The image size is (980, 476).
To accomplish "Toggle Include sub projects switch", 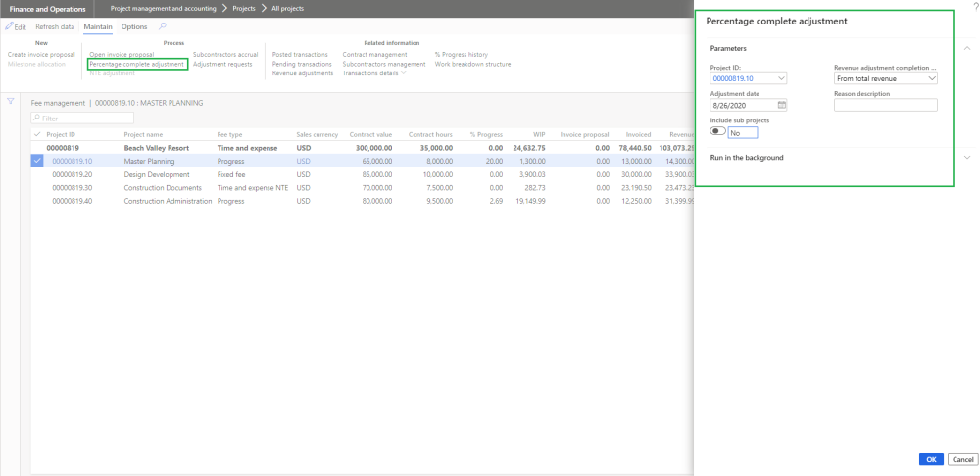I will [718, 130].
